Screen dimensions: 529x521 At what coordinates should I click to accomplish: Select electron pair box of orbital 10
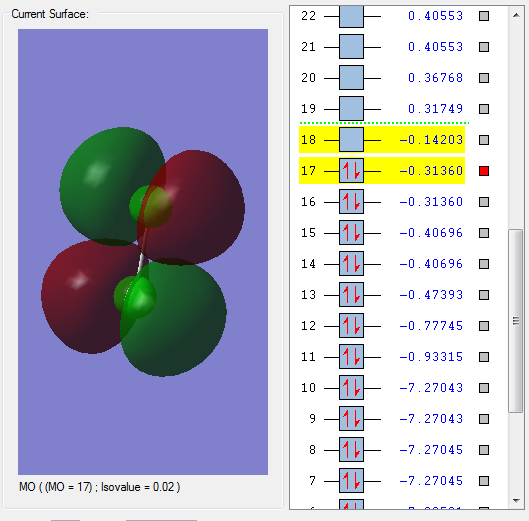[x=351, y=388]
